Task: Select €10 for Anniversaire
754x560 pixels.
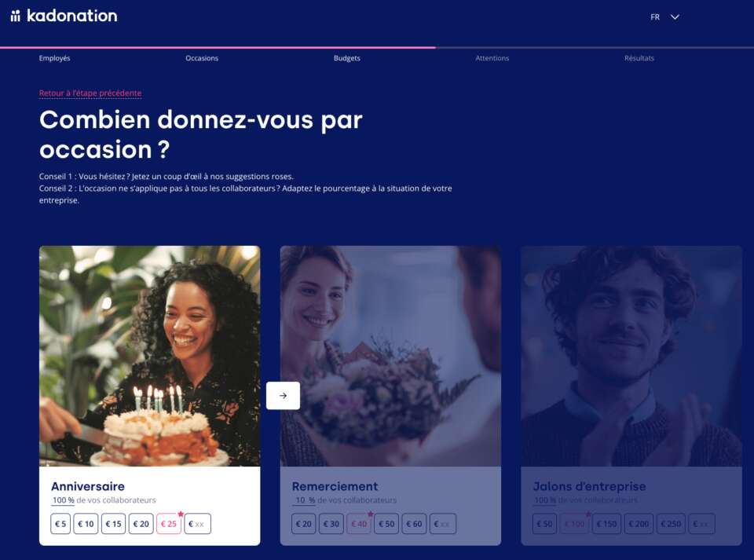Action: pyautogui.click(x=86, y=524)
